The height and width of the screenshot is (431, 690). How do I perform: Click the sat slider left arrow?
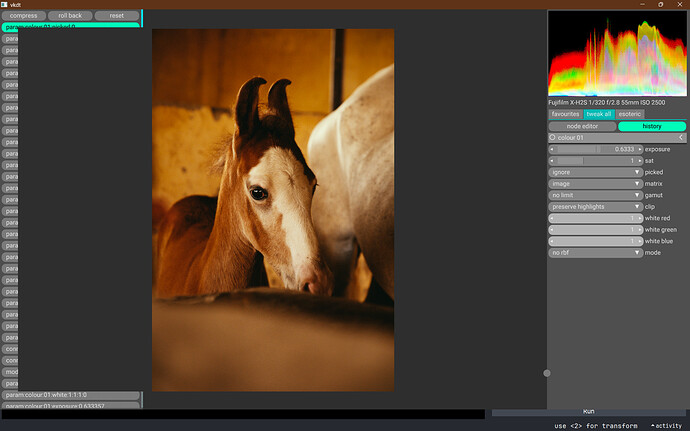point(553,160)
